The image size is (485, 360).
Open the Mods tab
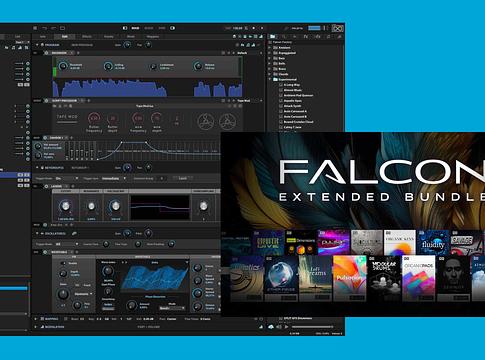(131, 37)
